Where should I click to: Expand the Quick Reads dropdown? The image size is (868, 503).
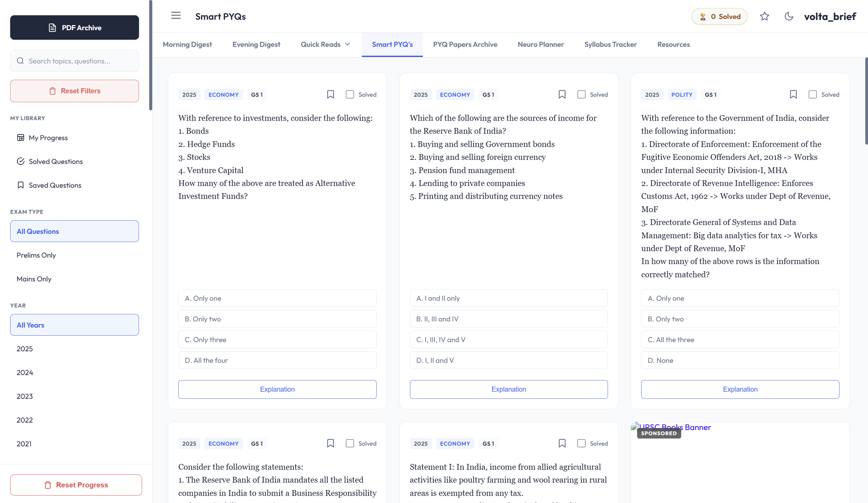click(x=325, y=44)
